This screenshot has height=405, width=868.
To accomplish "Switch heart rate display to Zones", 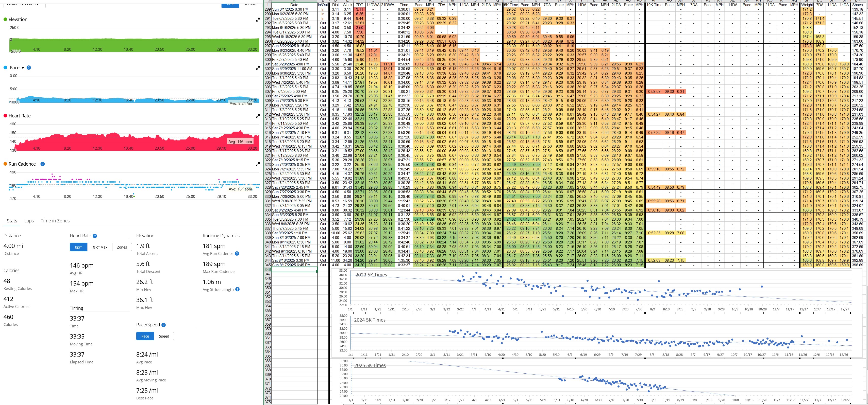I will tap(122, 247).
